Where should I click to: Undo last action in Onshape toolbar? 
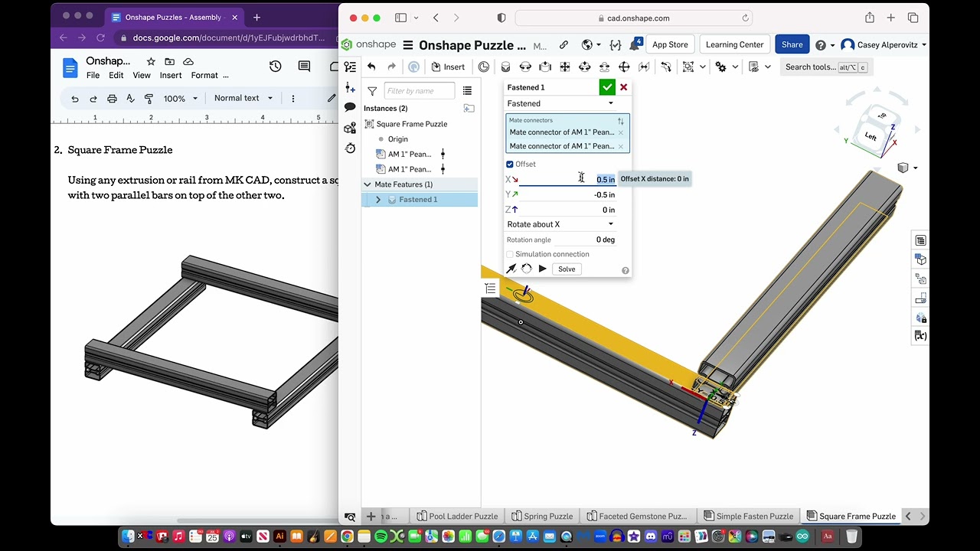371,67
